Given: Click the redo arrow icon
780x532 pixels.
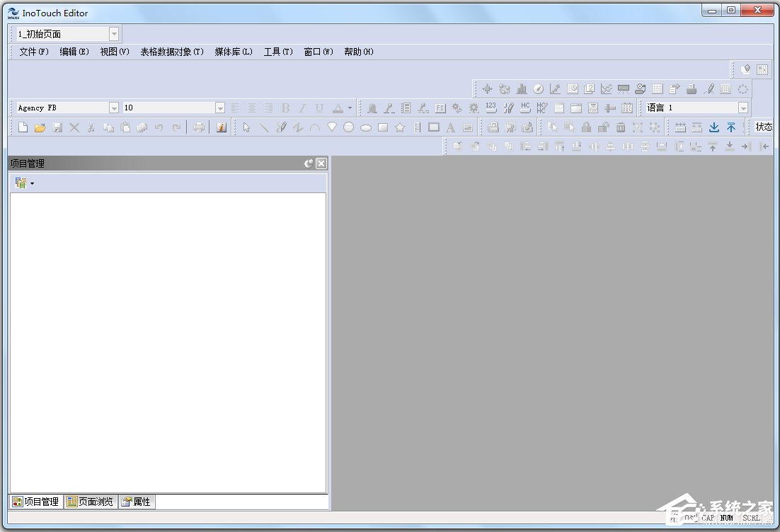Looking at the screenshot, I should [176, 127].
